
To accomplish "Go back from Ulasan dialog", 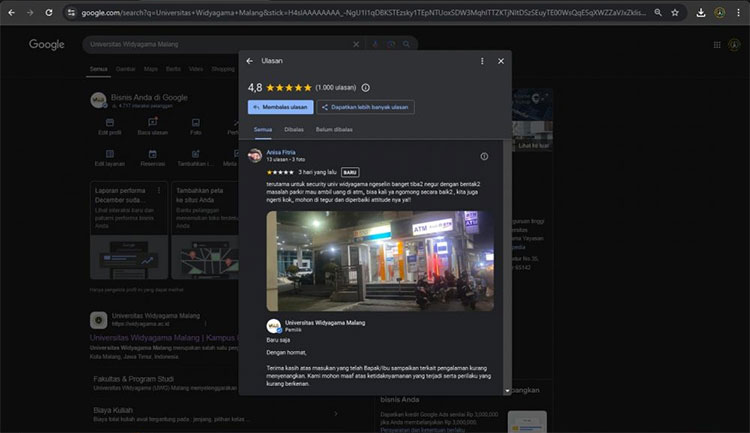I will (250, 61).
